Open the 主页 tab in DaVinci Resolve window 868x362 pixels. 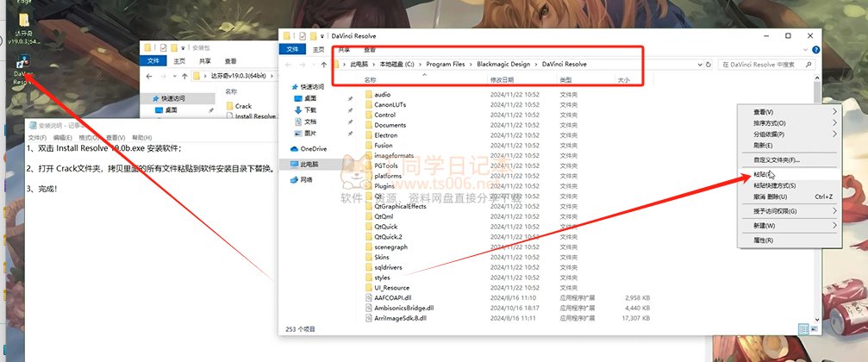click(x=318, y=50)
